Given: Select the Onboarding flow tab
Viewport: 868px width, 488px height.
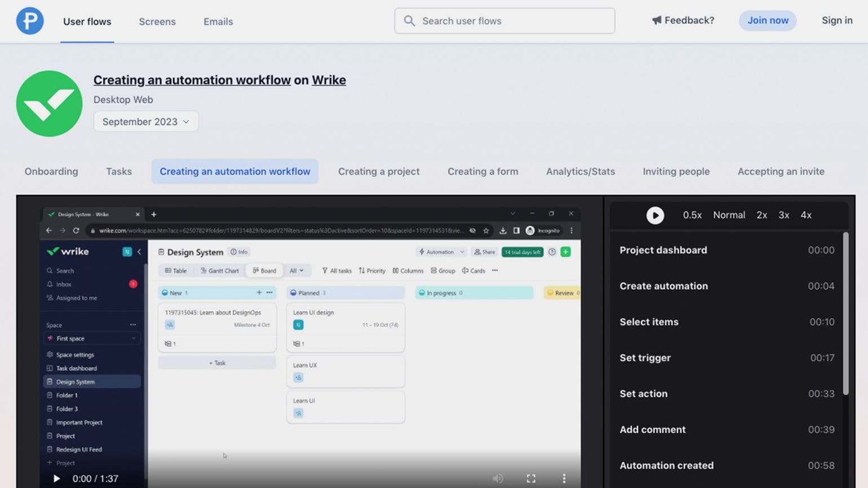Looking at the screenshot, I should point(51,171).
